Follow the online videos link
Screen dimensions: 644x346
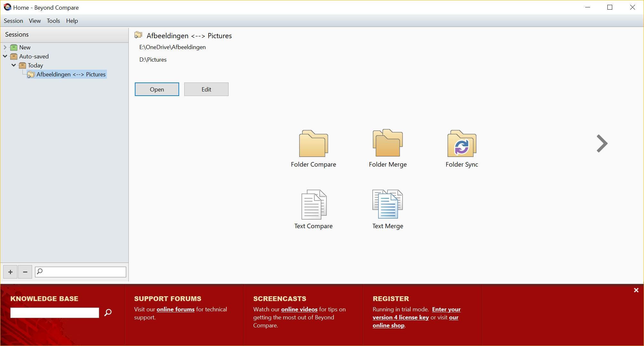299,309
